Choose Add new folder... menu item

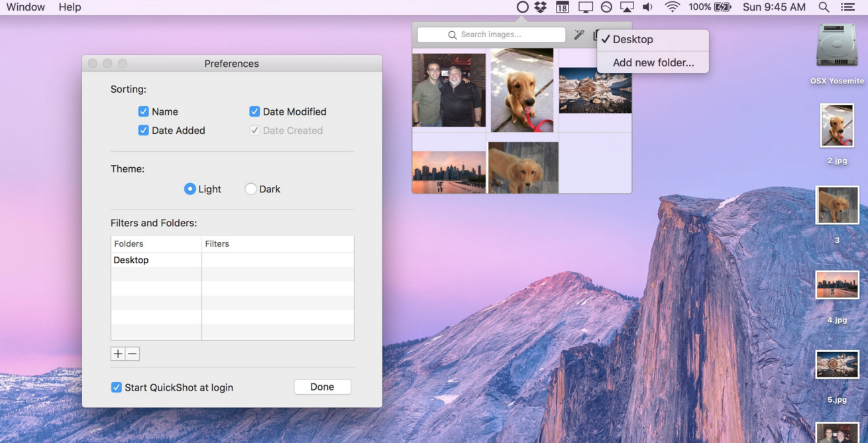(x=653, y=62)
